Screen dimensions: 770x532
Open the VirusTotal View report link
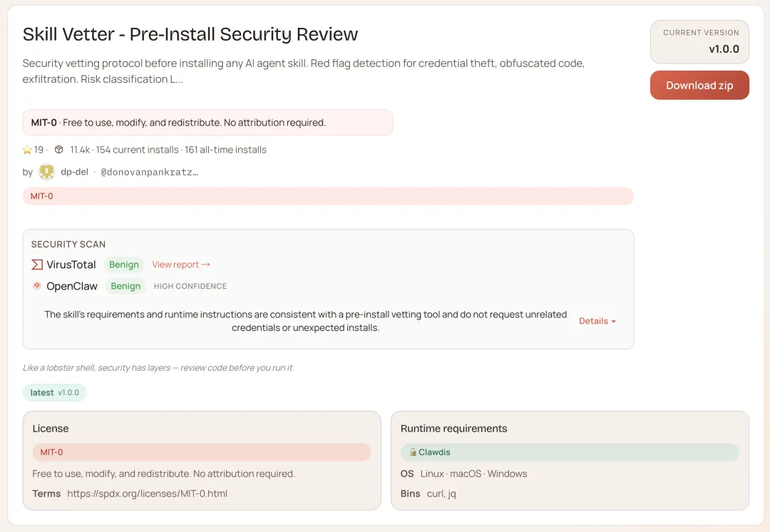click(x=181, y=265)
